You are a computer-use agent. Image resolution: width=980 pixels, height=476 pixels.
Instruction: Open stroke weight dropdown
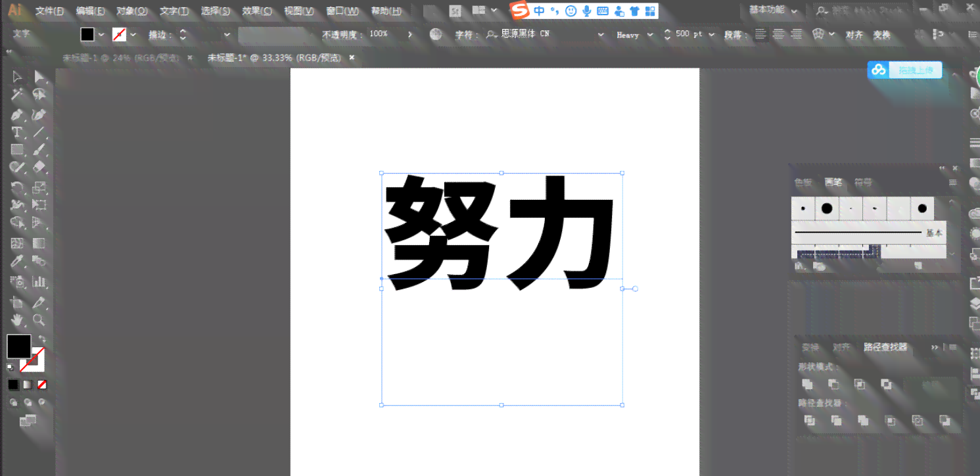coord(227,35)
